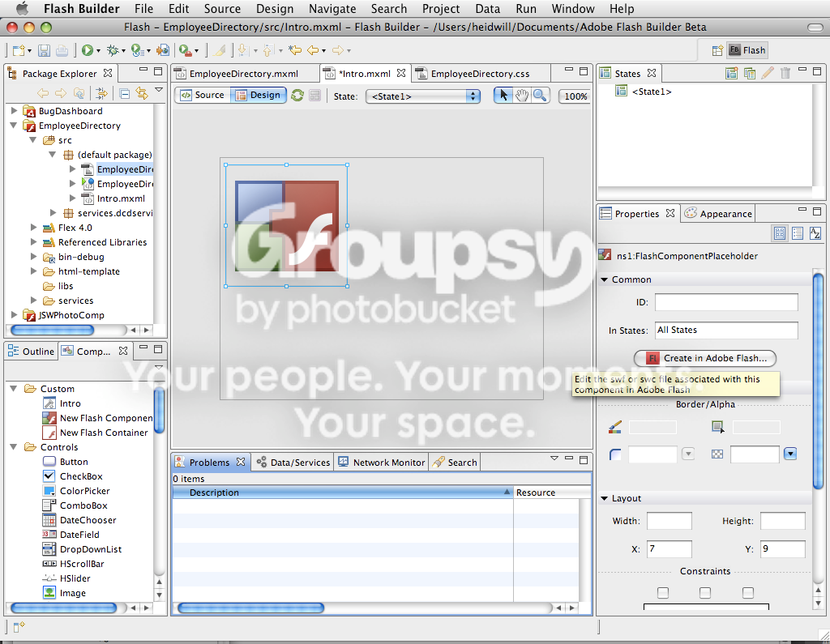
Task: Click the Debug bug icon in toolbar
Action: pos(113,50)
